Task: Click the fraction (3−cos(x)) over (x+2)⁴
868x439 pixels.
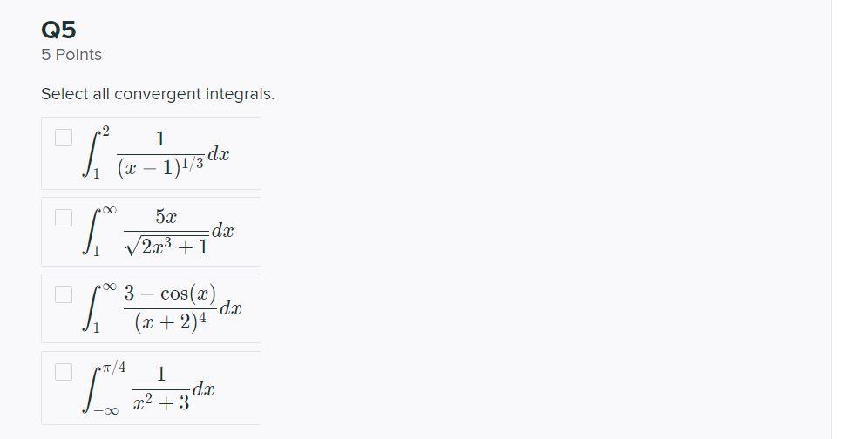Action: (x=170, y=307)
